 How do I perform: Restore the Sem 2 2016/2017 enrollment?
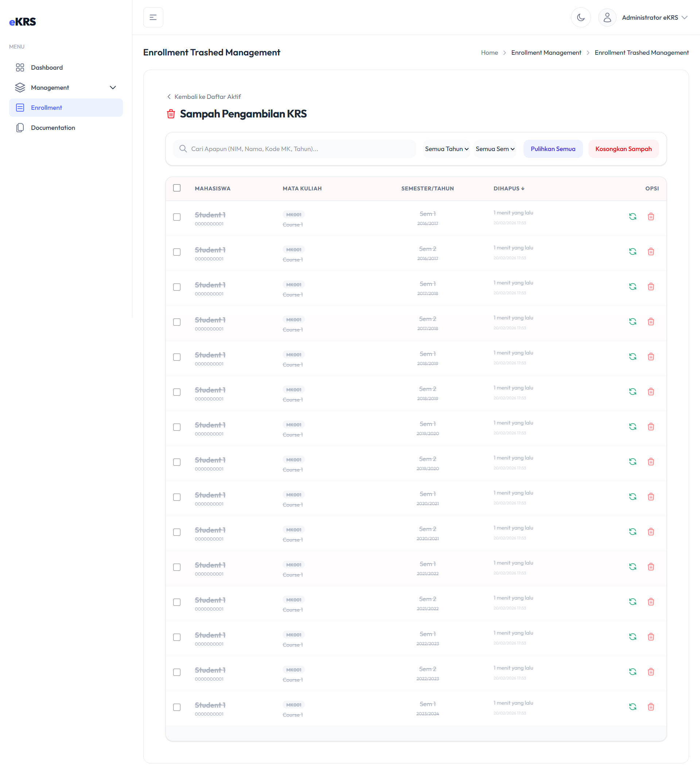pyautogui.click(x=633, y=251)
